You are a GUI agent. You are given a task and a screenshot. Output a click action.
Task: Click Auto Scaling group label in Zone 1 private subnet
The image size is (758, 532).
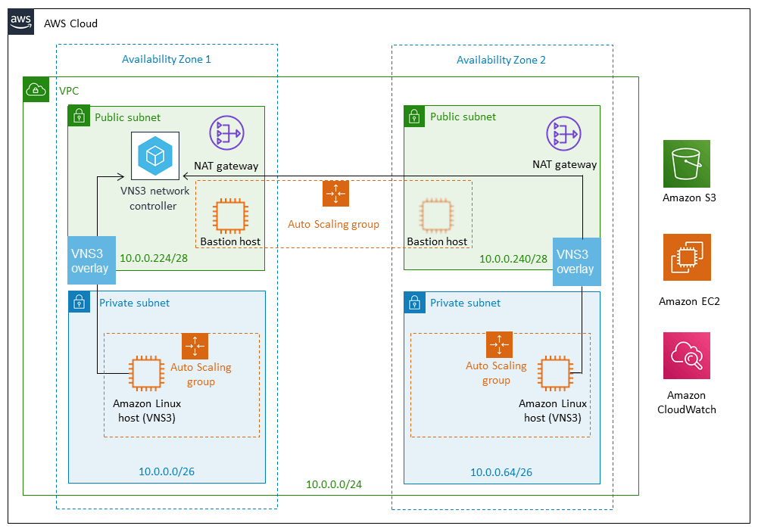(201, 375)
